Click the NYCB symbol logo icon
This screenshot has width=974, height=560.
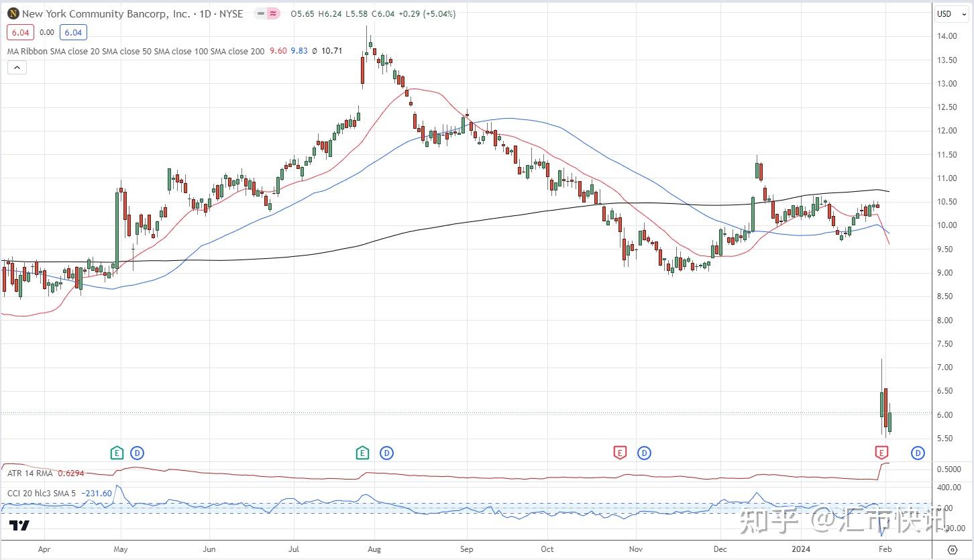(13, 13)
